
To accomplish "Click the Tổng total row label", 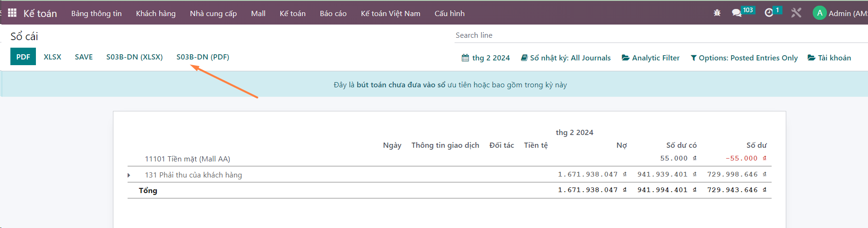I will tap(148, 190).
